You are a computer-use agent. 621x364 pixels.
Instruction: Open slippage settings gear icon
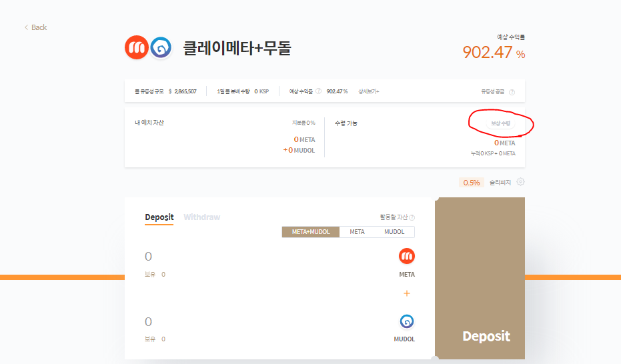point(520,182)
